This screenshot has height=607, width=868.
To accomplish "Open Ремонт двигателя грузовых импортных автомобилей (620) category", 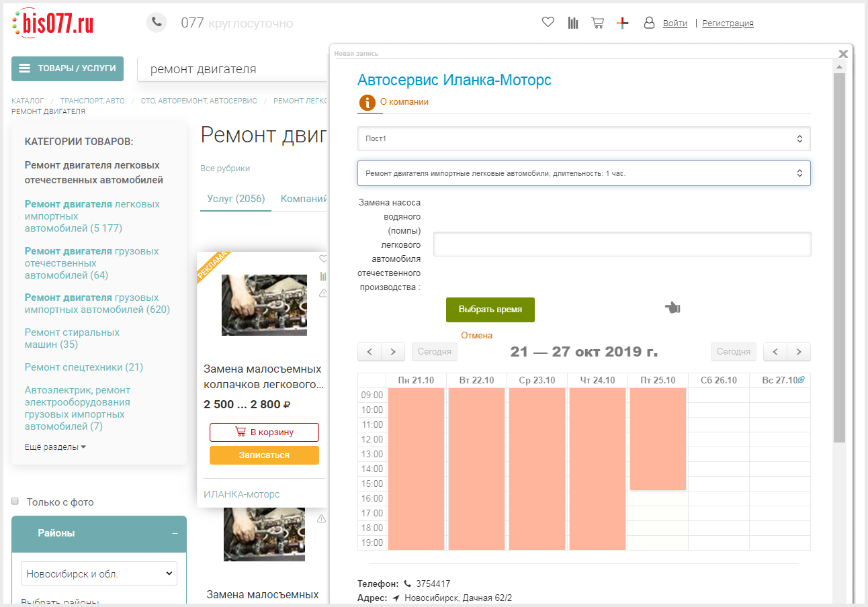I will coord(97,303).
